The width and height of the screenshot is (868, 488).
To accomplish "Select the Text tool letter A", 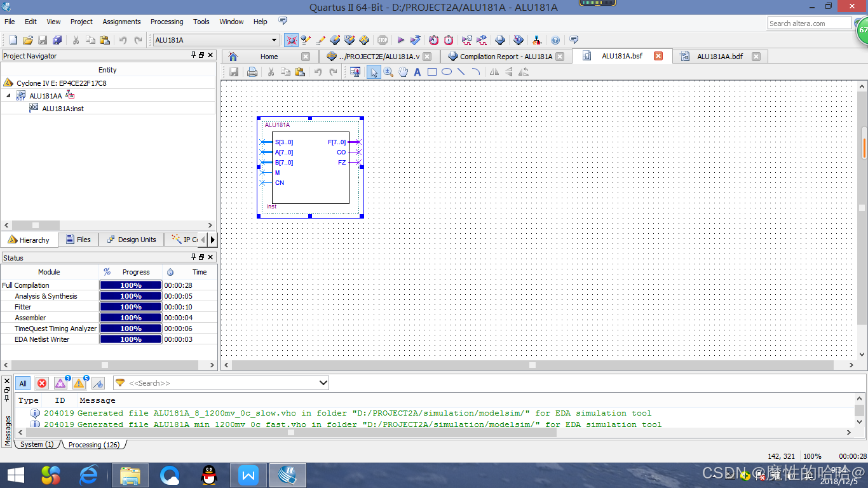I will (x=417, y=72).
